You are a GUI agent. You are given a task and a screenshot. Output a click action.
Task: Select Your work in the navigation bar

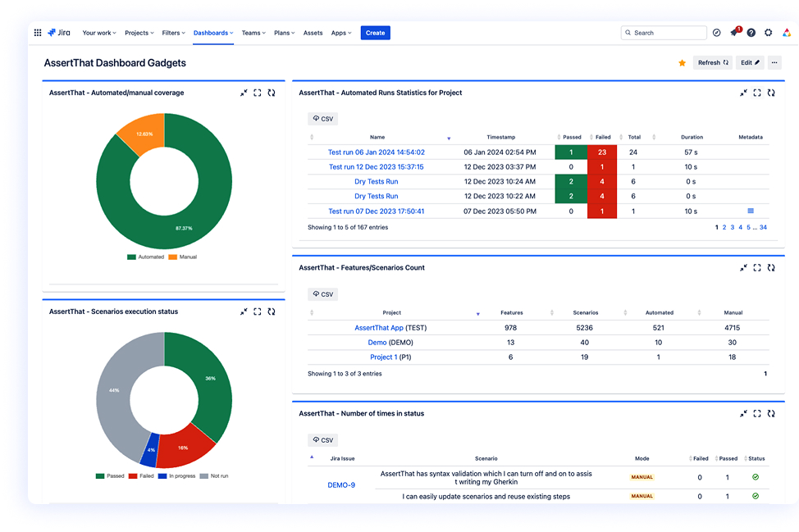point(98,33)
